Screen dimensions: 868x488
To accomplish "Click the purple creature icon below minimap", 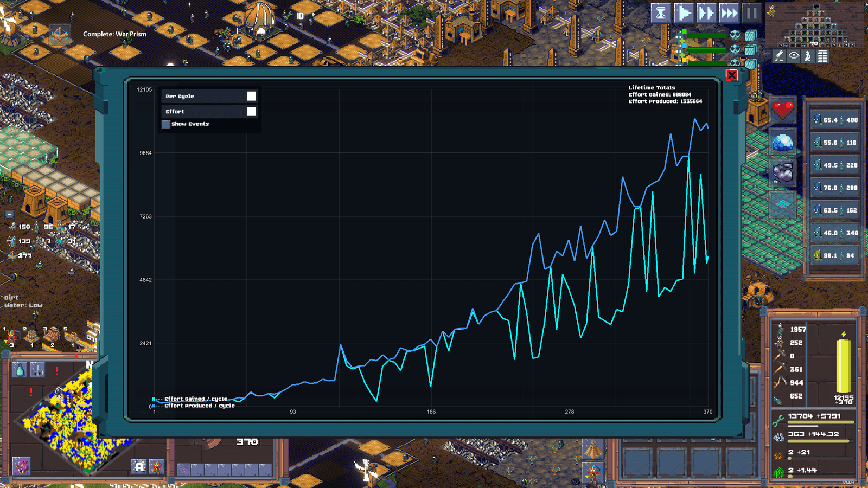I will tap(21, 466).
